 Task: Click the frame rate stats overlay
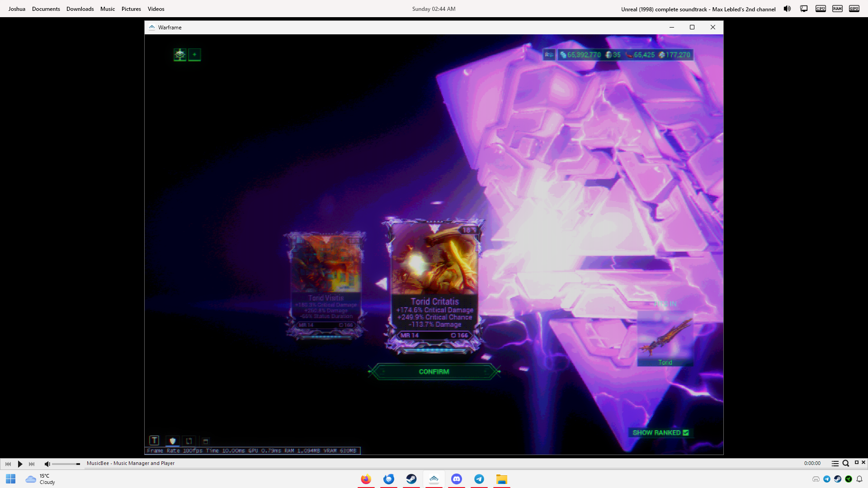(252, 450)
